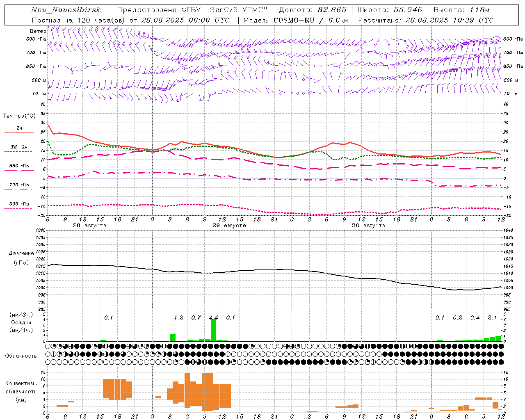Click the '28 августа' date label

(x=90, y=226)
